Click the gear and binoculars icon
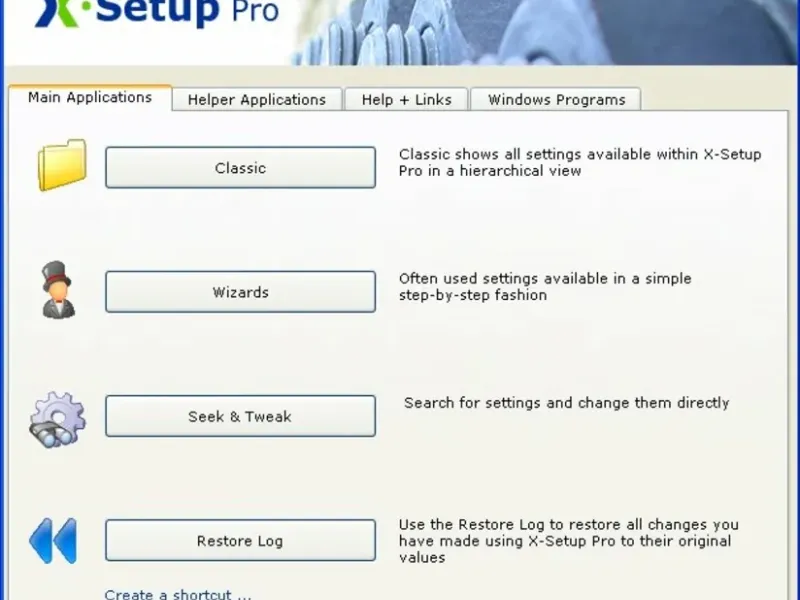The width and height of the screenshot is (800, 600). coord(58,419)
